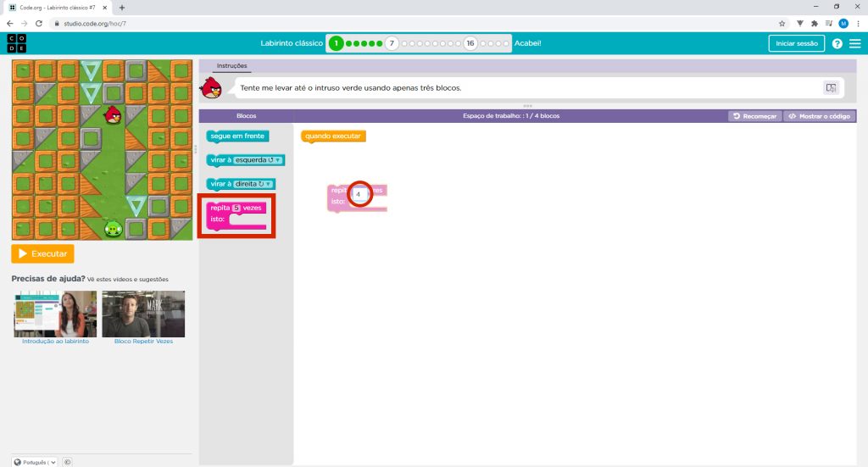The width and height of the screenshot is (868, 467).
Task: Click the red bird avatar beside instructions
Action: pos(211,87)
